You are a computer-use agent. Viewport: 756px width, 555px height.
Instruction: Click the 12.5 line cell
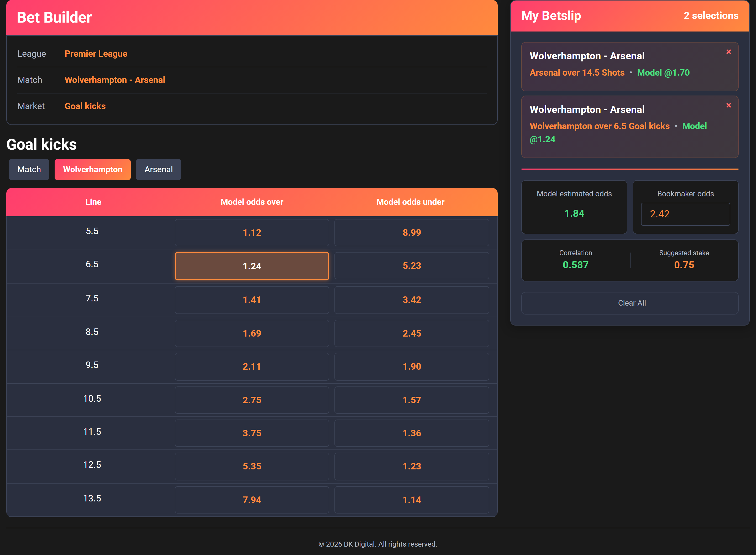92,465
